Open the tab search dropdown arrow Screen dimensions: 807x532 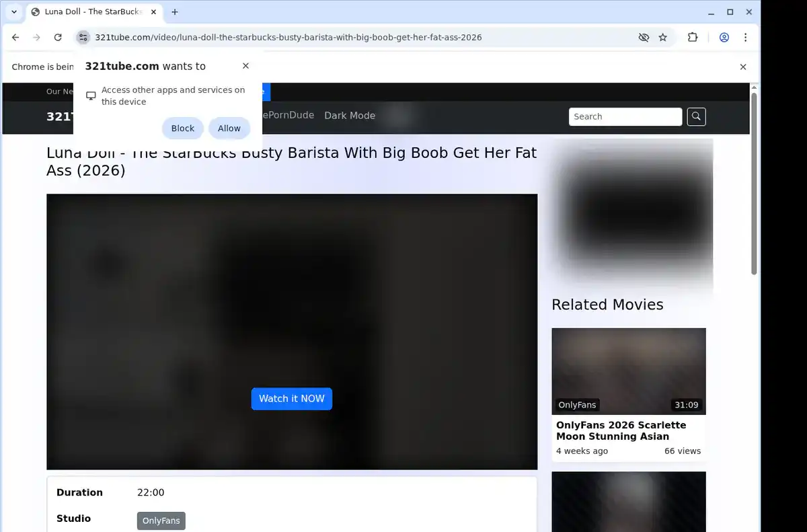(x=14, y=12)
